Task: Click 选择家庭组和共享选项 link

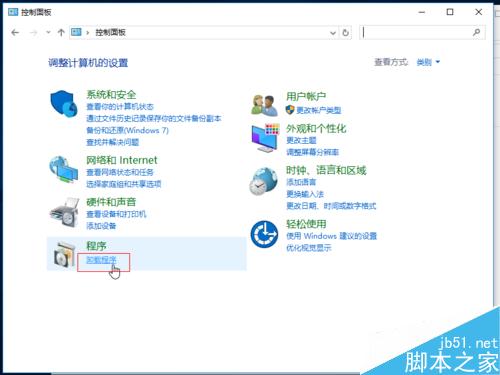Action: pos(124,184)
